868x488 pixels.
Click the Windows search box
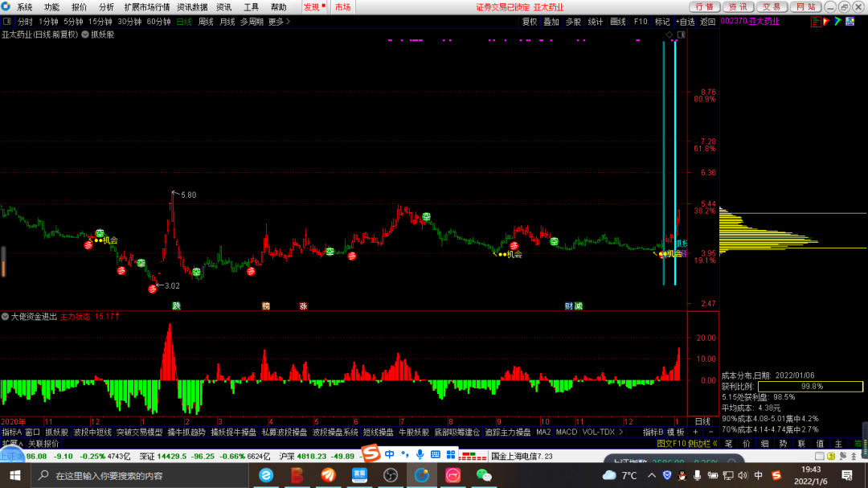(138, 475)
